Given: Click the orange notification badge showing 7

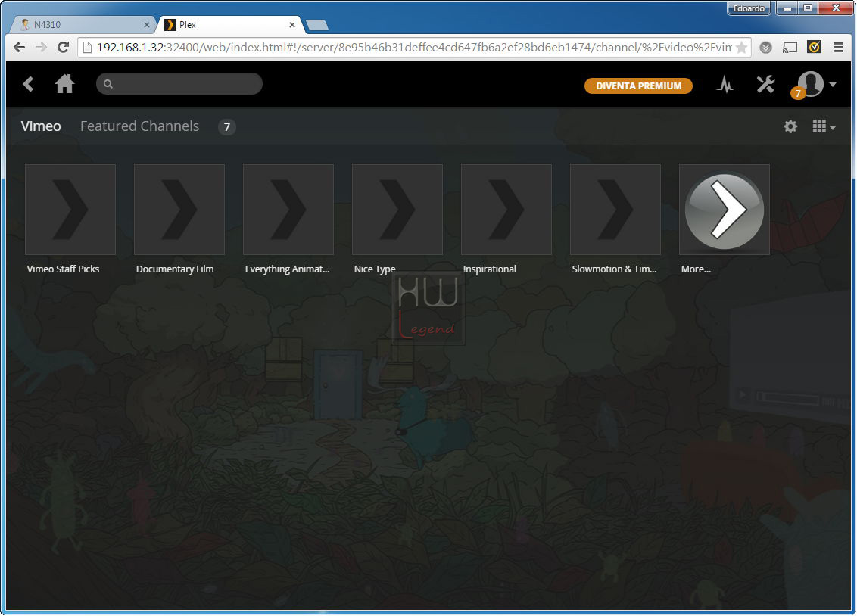Looking at the screenshot, I should (797, 93).
